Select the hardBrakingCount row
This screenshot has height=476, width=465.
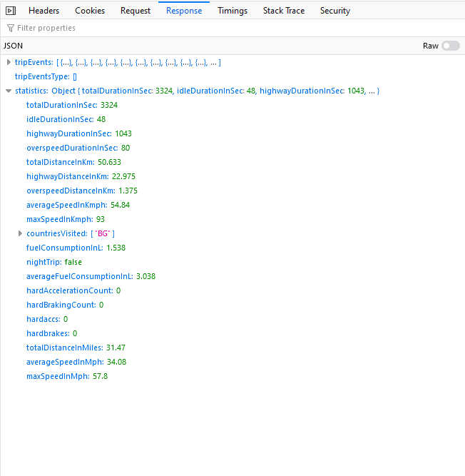point(232,305)
